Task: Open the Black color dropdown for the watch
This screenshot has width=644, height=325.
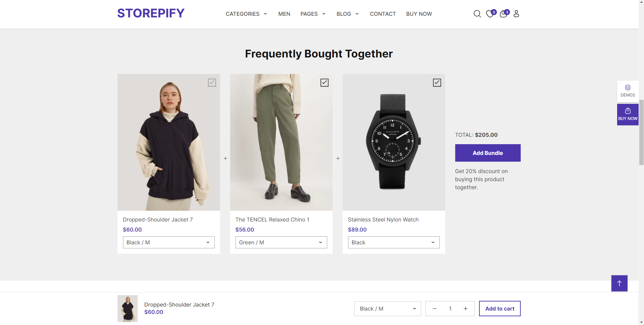Action: 393,242
